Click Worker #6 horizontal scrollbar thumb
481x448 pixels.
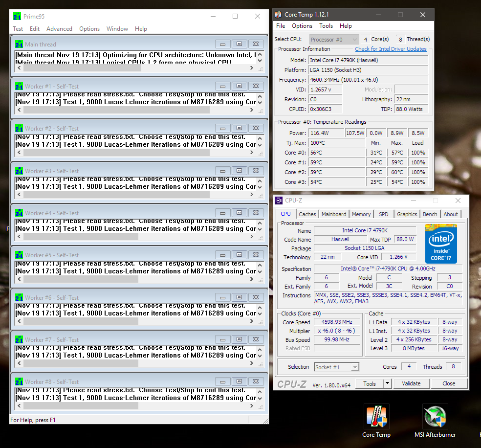(x=81, y=321)
